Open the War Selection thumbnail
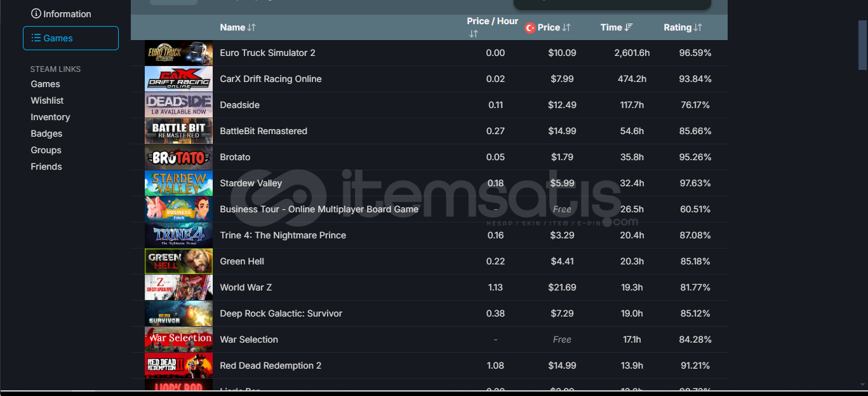The height and width of the screenshot is (396, 868). coord(178,339)
